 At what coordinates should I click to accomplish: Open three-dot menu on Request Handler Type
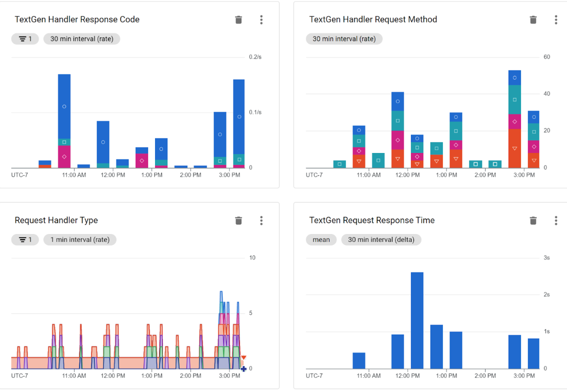tap(261, 220)
